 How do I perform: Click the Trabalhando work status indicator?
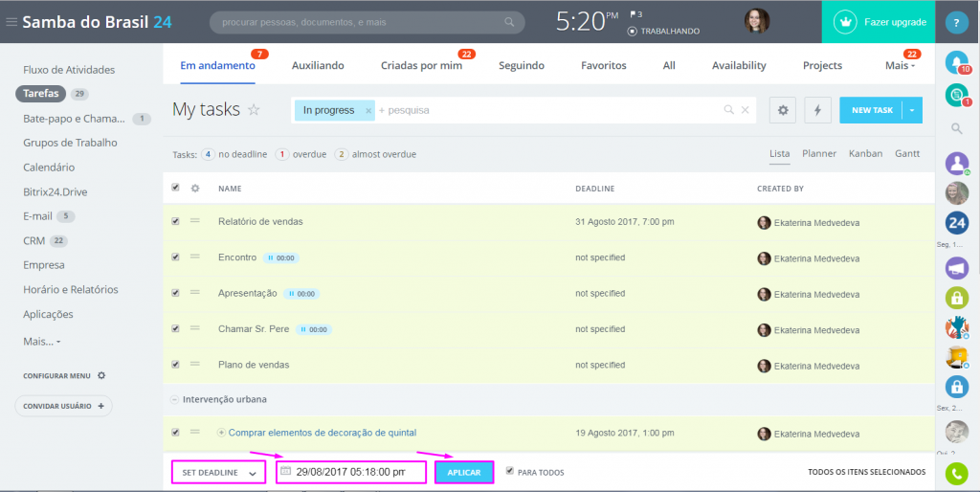pos(663,32)
